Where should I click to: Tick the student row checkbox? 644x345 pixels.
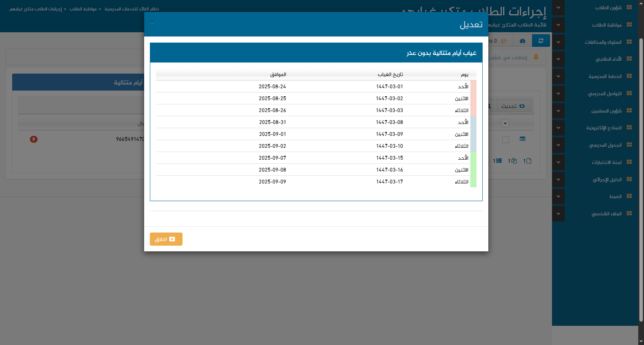pyautogui.click(x=505, y=140)
